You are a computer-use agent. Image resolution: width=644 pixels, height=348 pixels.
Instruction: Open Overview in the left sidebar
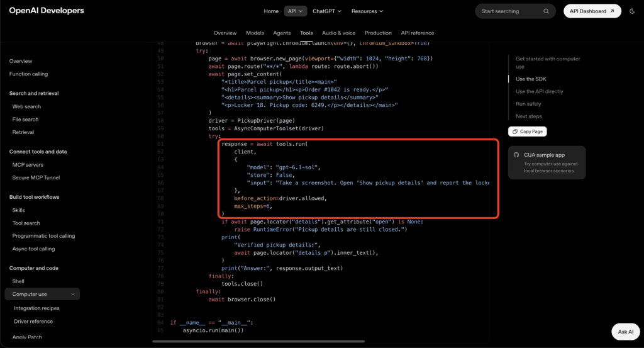pos(21,61)
